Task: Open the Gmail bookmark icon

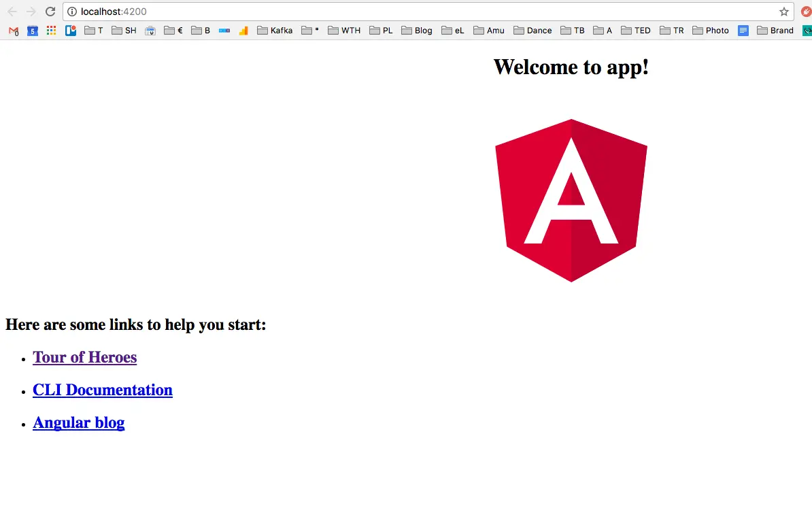Action: tap(14, 31)
